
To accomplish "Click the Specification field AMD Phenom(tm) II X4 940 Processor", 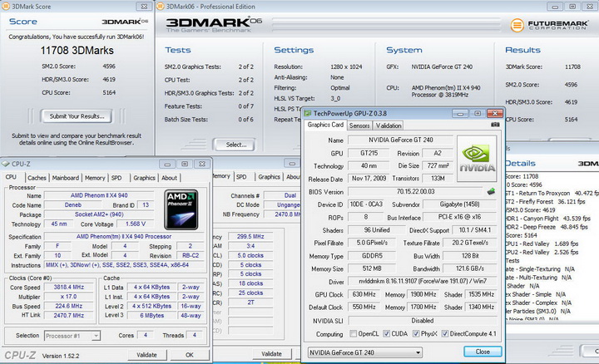I will (x=124, y=237).
